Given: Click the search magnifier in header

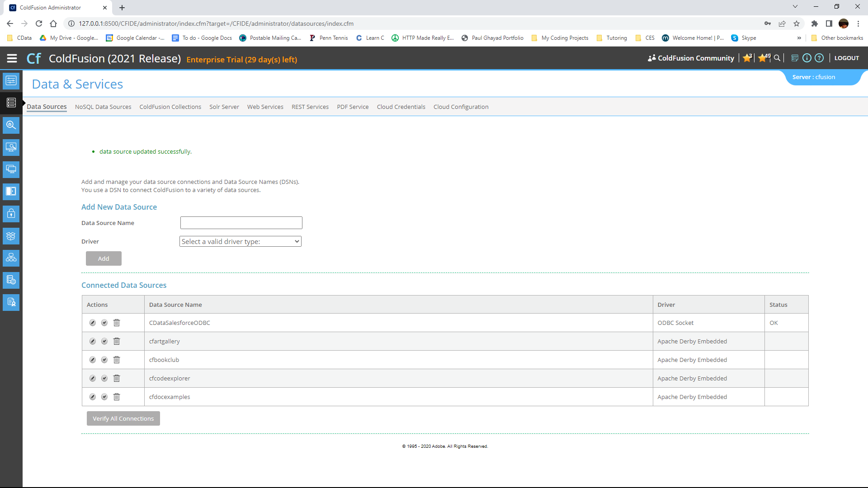Looking at the screenshot, I should tap(777, 58).
